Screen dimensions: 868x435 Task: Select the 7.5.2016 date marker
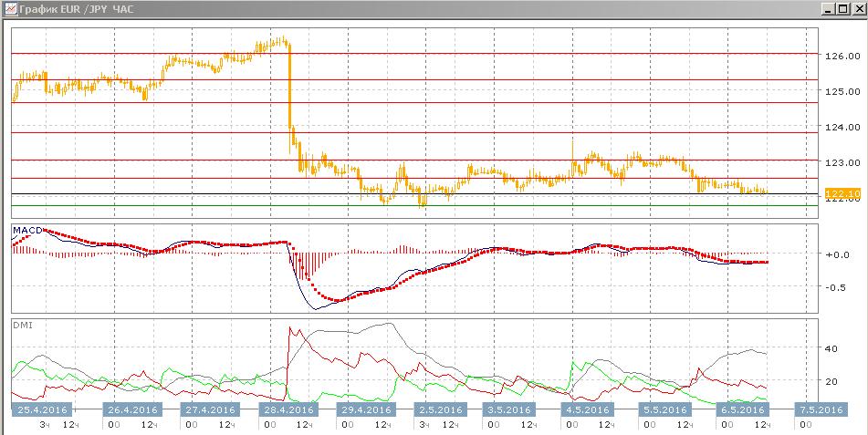[x=821, y=410]
